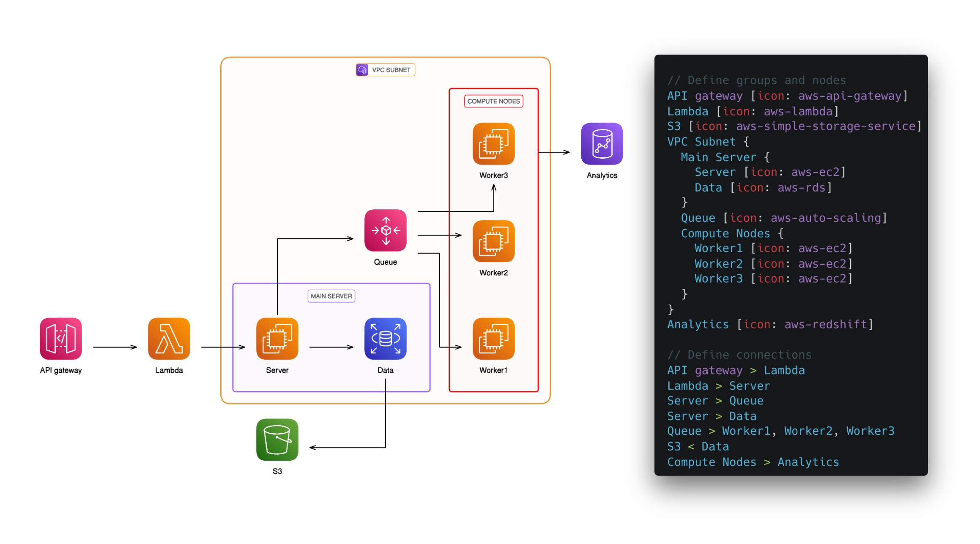Viewport: 980px width, 544px height.
Task: Click the Analytics Redshift icon
Action: (602, 144)
